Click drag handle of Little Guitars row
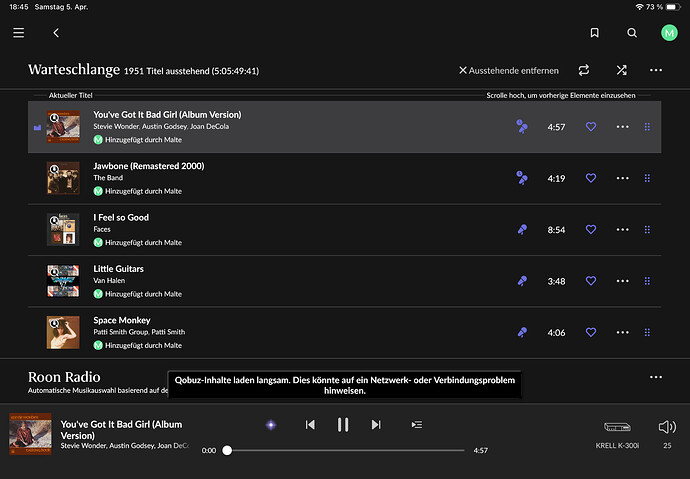This screenshot has width=690, height=479. coord(647,281)
